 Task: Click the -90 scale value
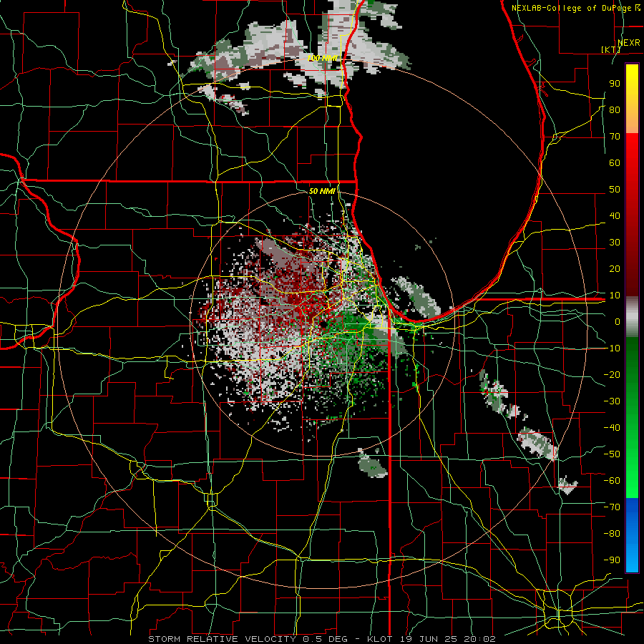[612, 560]
